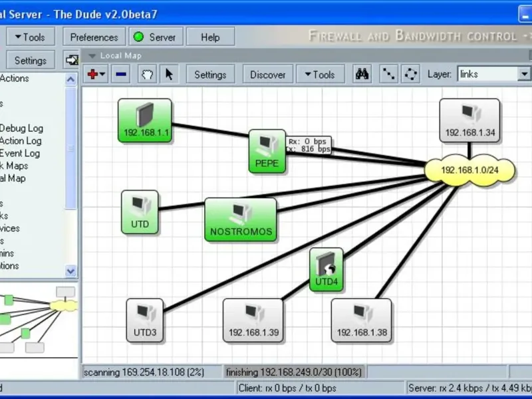Image resolution: width=532 pixels, height=399 pixels.
Task: Open Preferences
Action: tap(94, 37)
